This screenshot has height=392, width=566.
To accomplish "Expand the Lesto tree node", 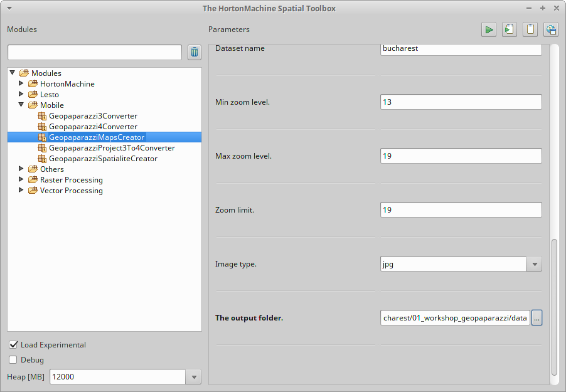I will click(21, 94).
